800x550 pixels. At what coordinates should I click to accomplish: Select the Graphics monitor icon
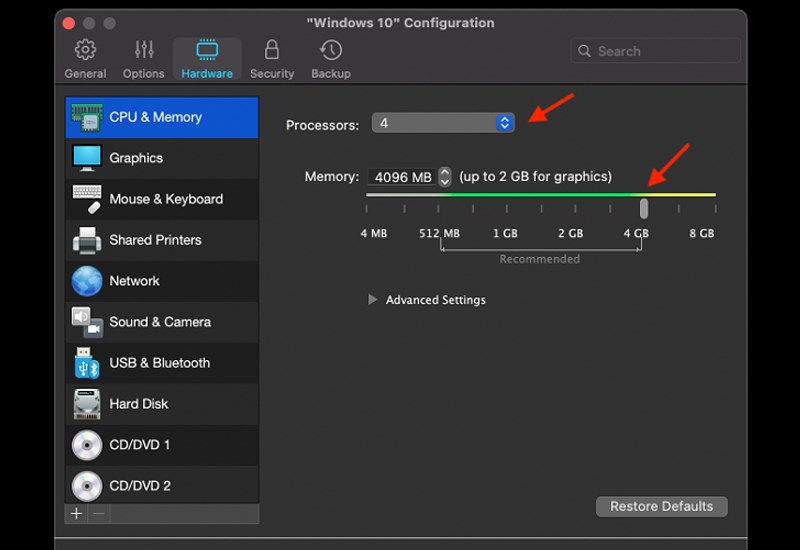[x=87, y=158]
